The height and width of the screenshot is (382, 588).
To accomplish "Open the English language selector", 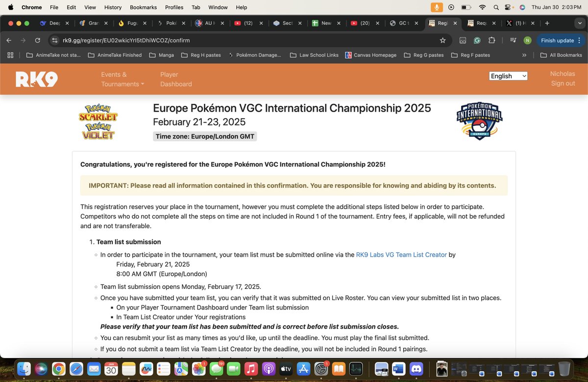I will coord(508,76).
